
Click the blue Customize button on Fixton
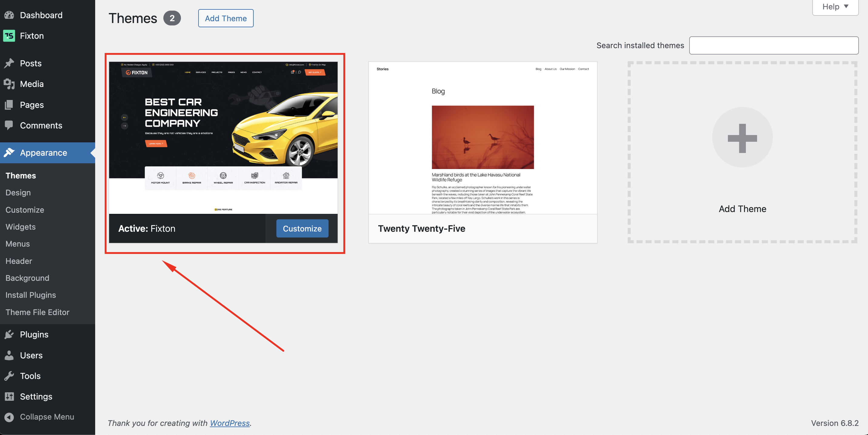tap(302, 228)
